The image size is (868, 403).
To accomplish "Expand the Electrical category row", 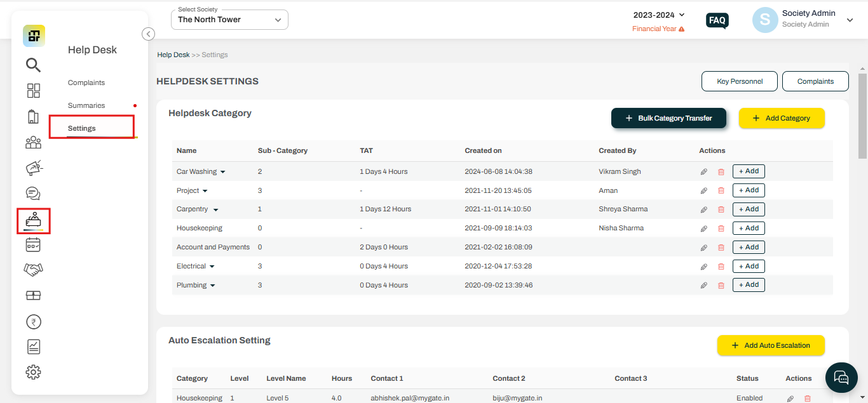I will click(x=212, y=267).
